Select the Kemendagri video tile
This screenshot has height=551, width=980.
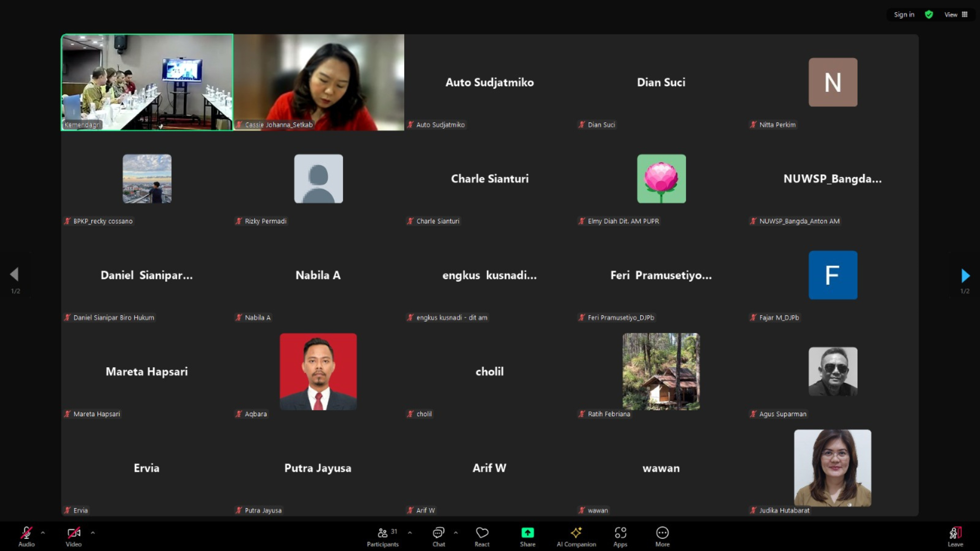click(x=147, y=82)
